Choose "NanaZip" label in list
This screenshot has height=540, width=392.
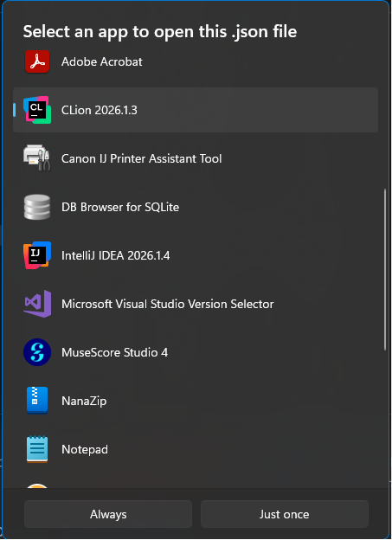[84, 402]
